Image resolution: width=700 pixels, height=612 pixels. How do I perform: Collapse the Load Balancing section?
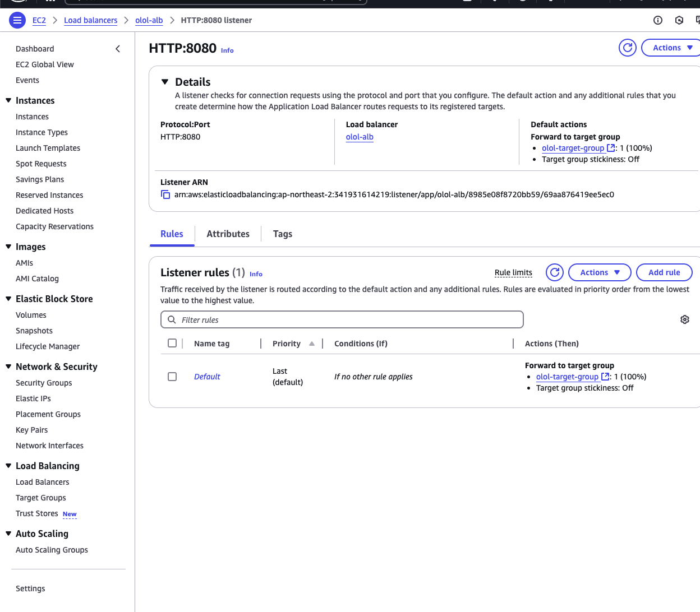tap(8, 466)
